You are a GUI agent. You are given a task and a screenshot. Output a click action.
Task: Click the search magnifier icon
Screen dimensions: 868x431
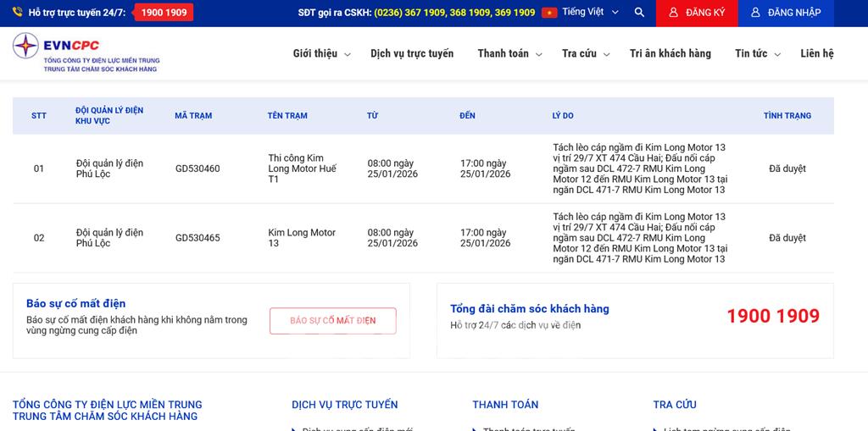(639, 13)
